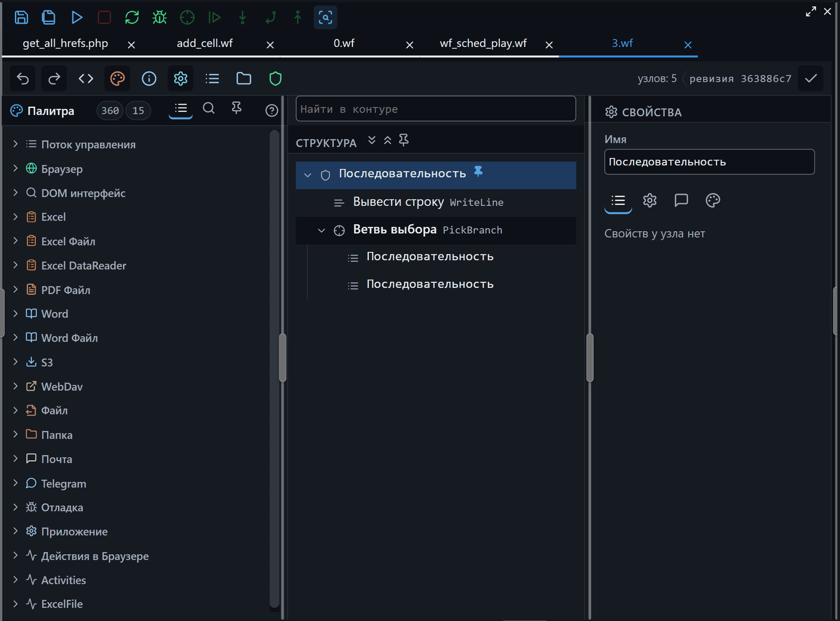840x621 pixels.
Task: Switch to add_cell.wf tab
Action: coord(205,44)
